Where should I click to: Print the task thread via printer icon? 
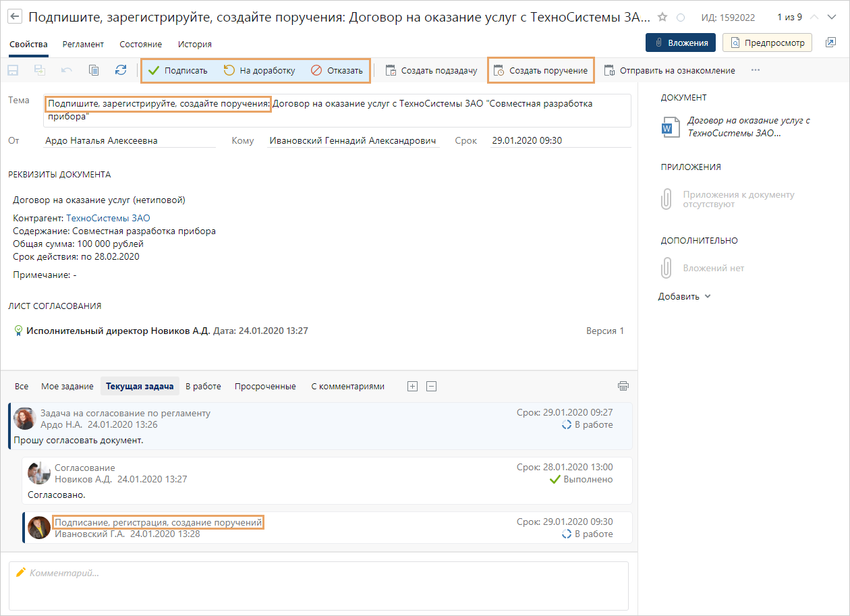623,386
